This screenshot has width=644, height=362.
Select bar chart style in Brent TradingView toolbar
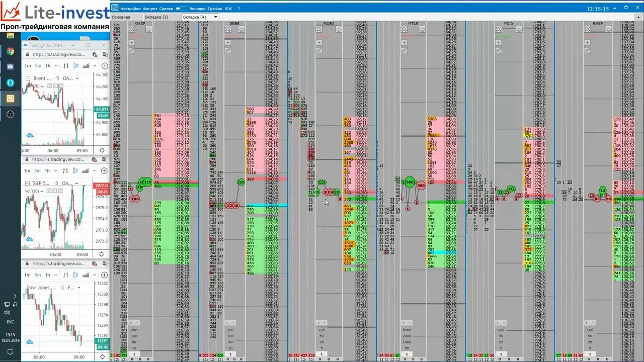point(65,66)
